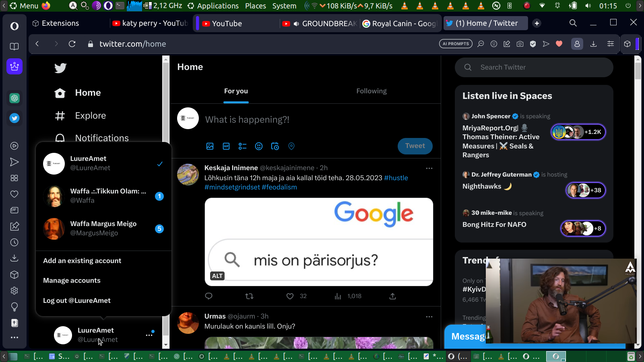Retweet Keskaja Inimene's tweet
Screen dimensions: 644x362
pos(249,296)
